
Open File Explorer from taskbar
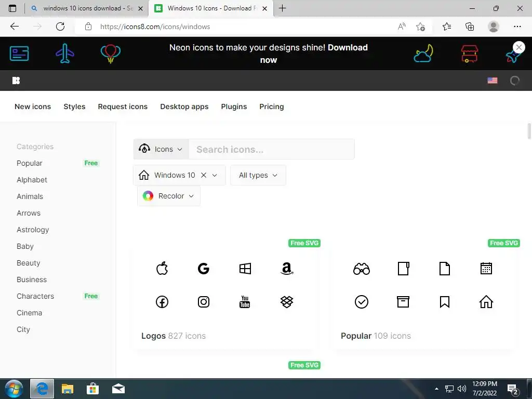pyautogui.click(x=68, y=389)
